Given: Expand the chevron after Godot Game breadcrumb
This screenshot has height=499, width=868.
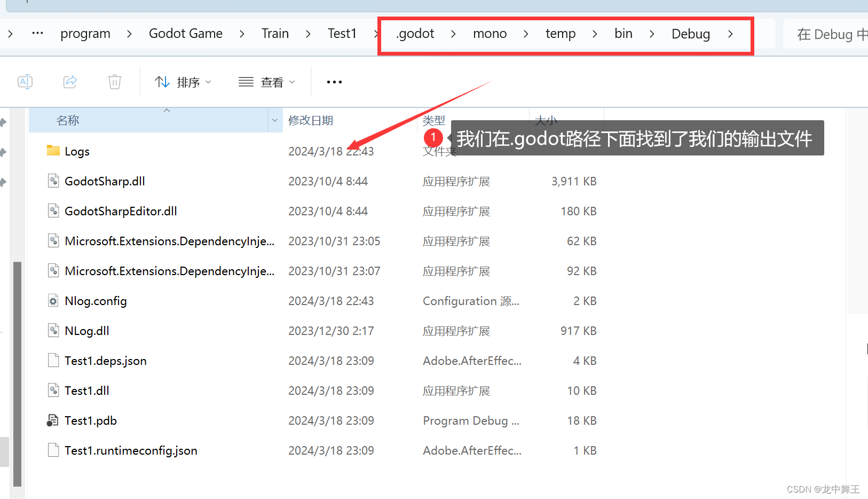Looking at the screenshot, I should coord(242,34).
